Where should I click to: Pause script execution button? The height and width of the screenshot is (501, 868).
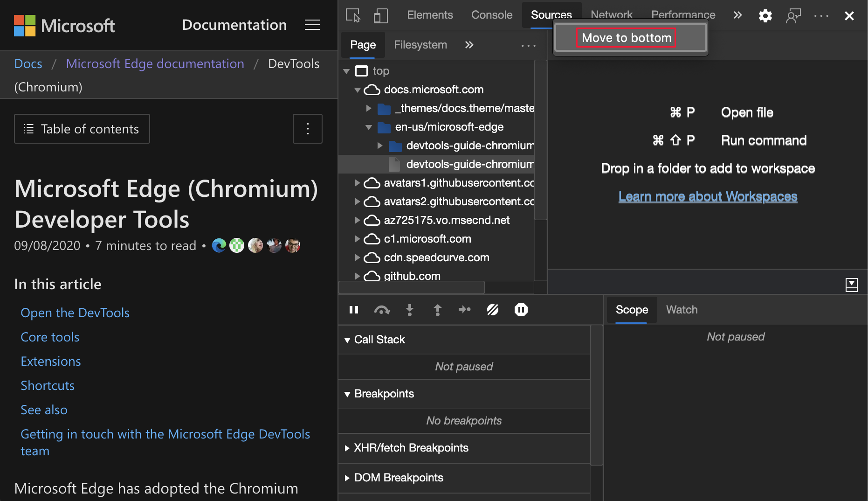click(x=354, y=310)
